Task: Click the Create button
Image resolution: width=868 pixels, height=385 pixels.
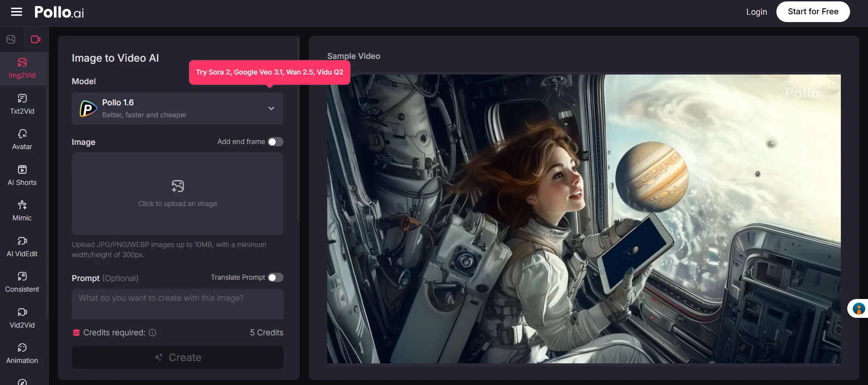Action: [x=177, y=357]
